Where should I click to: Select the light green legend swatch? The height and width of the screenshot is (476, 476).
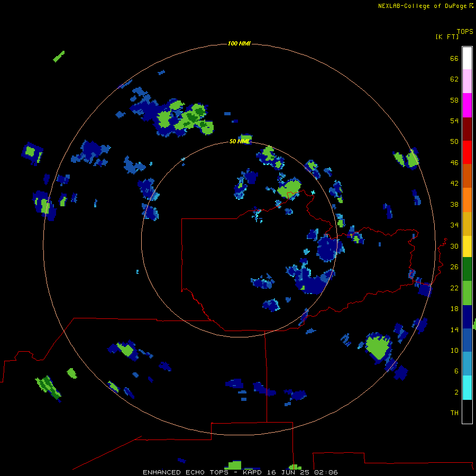[x=467, y=293]
